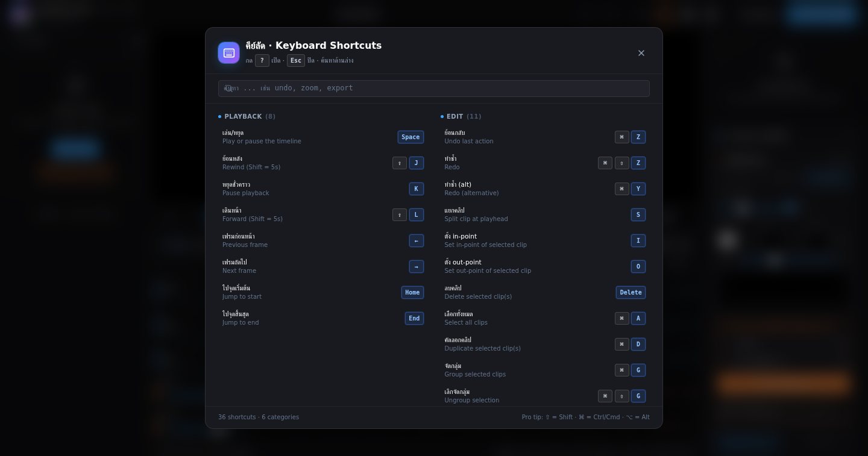
Task: Click "Pause playback" text
Action: (246, 193)
